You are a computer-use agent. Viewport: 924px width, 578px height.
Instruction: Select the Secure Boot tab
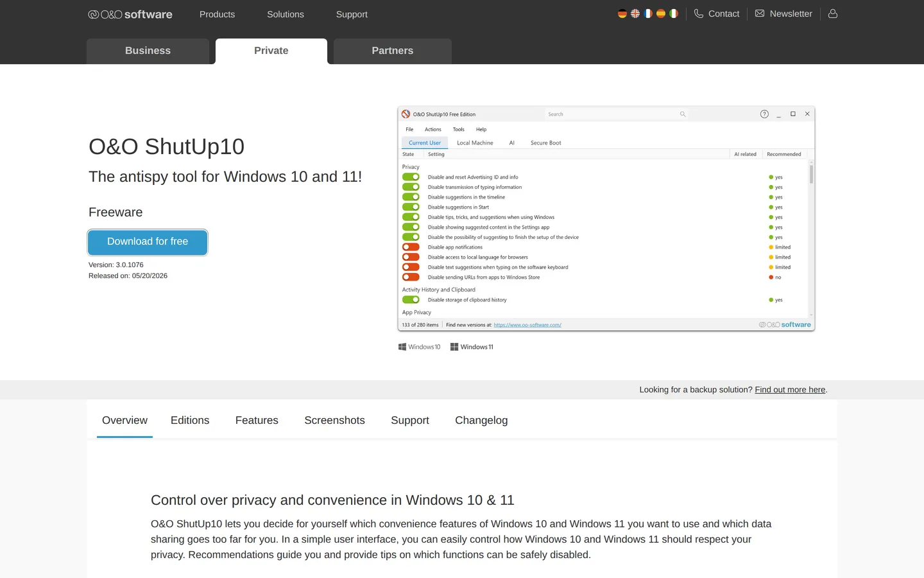tap(546, 143)
